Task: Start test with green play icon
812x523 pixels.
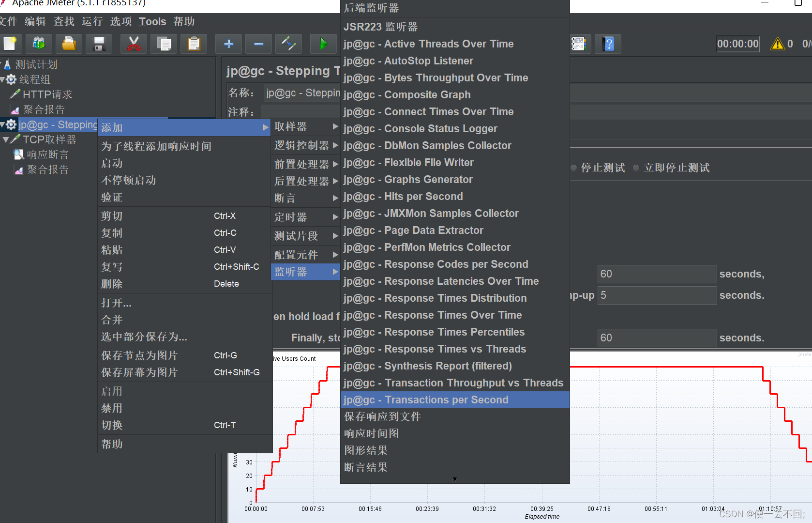Action: (323, 44)
